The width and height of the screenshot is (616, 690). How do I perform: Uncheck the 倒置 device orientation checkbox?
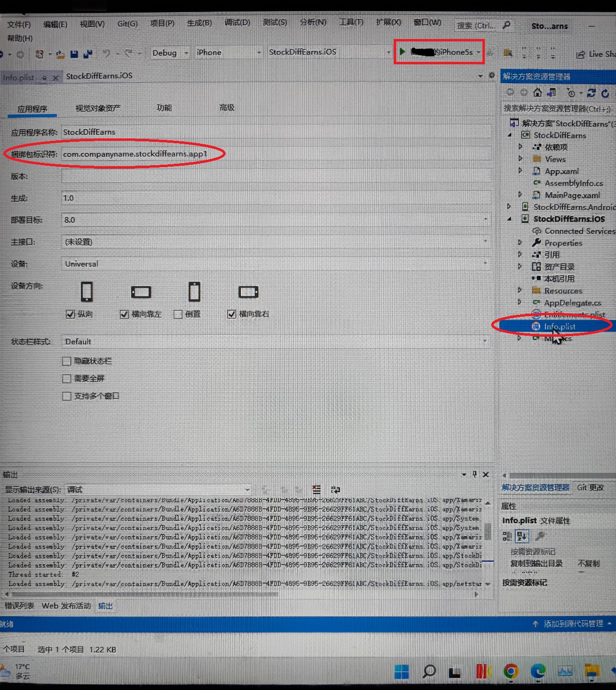178,314
